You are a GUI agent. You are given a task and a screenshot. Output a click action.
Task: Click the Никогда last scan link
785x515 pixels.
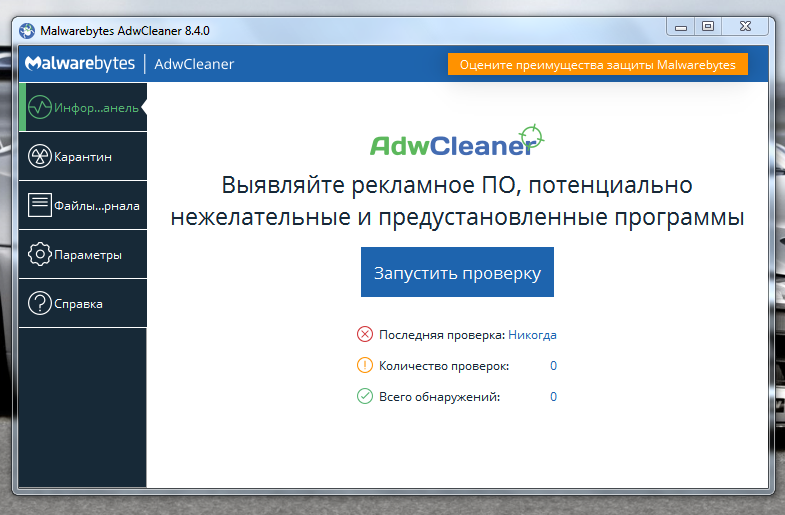pos(532,335)
